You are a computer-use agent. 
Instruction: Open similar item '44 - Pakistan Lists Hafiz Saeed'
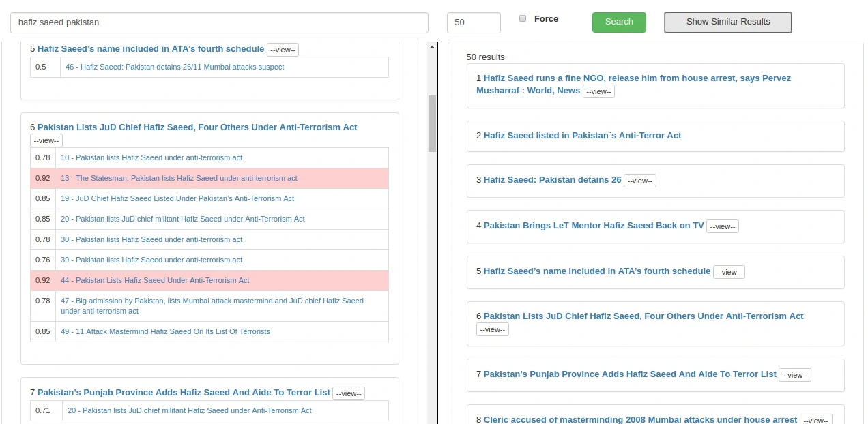pyautogui.click(x=155, y=280)
